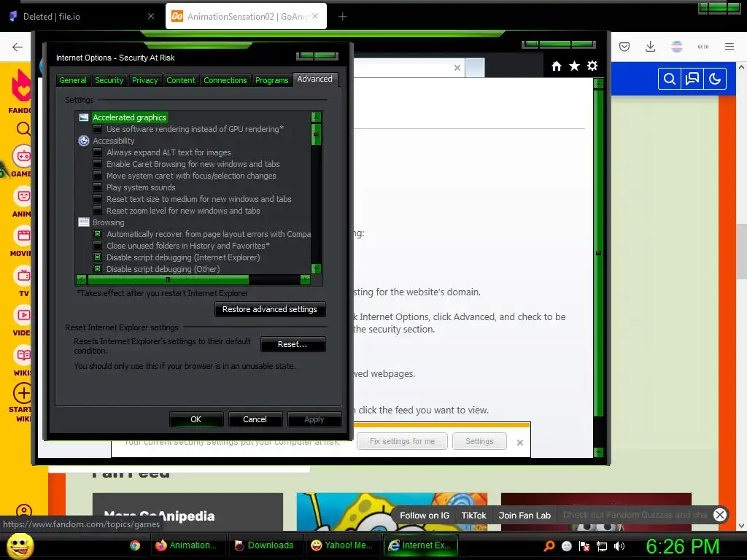Screen dimensions: 747x560
Task: Open the Movies section in Fandom sidebar
Action: tap(23, 241)
